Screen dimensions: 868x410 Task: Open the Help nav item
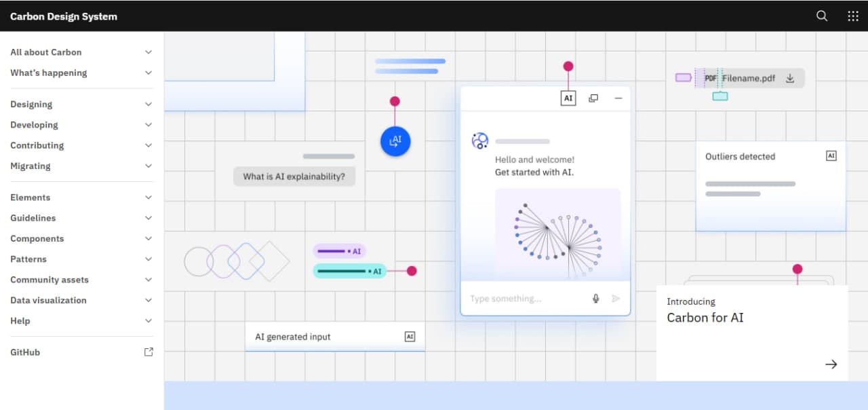coord(81,320)
